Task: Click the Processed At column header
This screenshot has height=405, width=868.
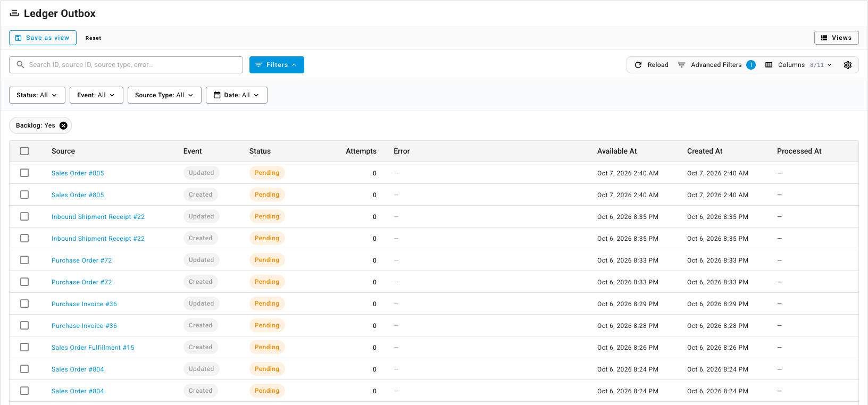Action: 799,151
